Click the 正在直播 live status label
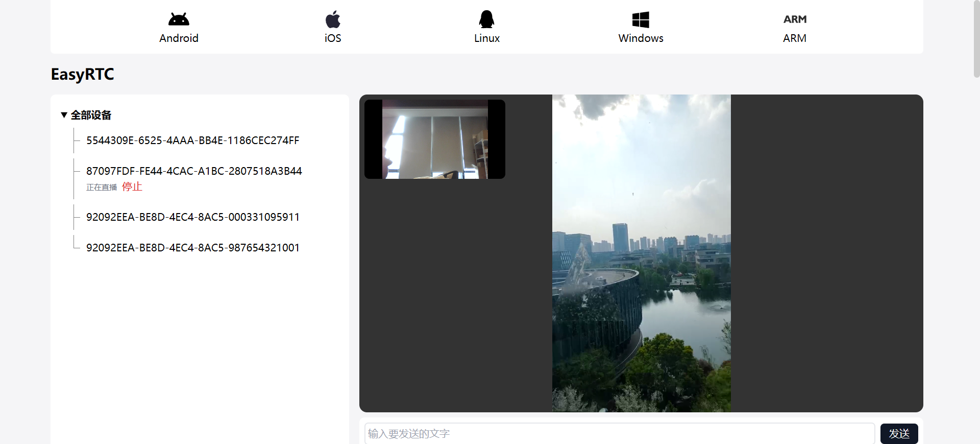Viewport: 980px width, 444px height. [102, 188]
